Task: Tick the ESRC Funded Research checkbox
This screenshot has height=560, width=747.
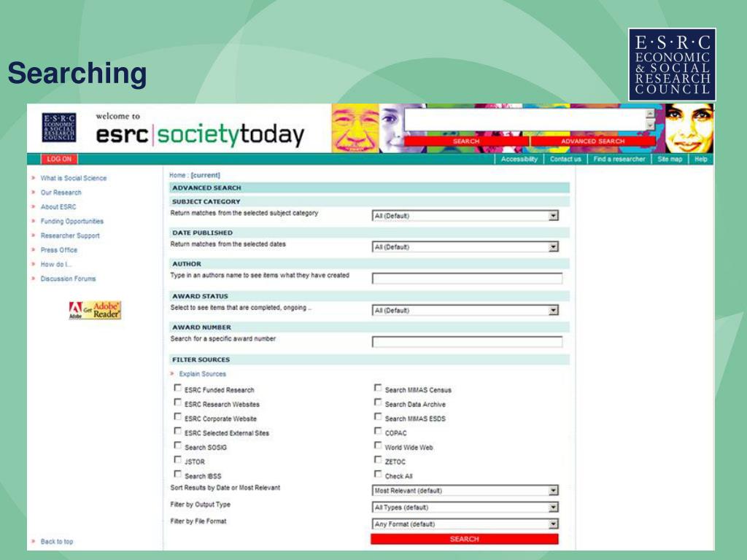Action: tap(178, 388)
